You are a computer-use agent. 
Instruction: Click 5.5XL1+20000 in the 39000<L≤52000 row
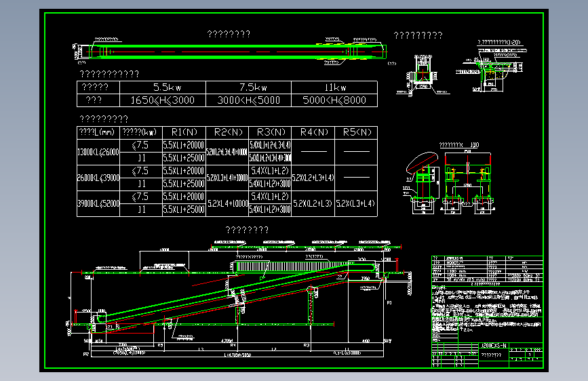pyautogui.click(x=184, y=197)
